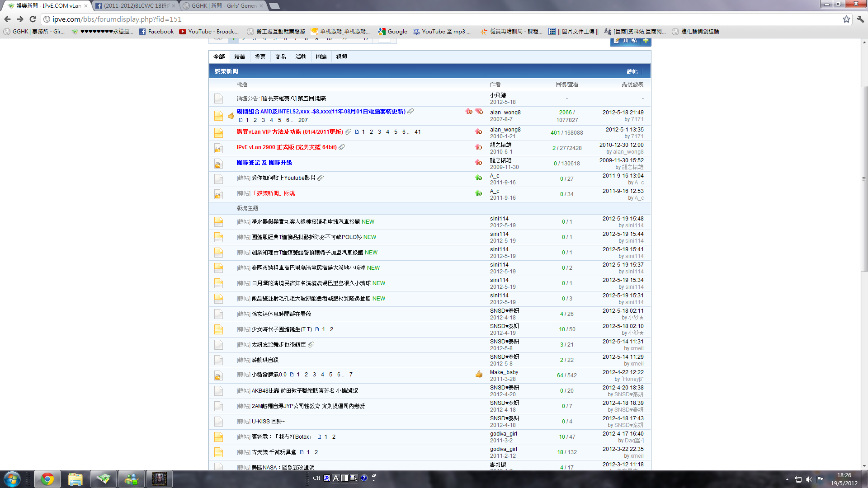Viewport: 868px width, 488px height.
Task: Open Chrome wrench settings menu
Action: 860,19
